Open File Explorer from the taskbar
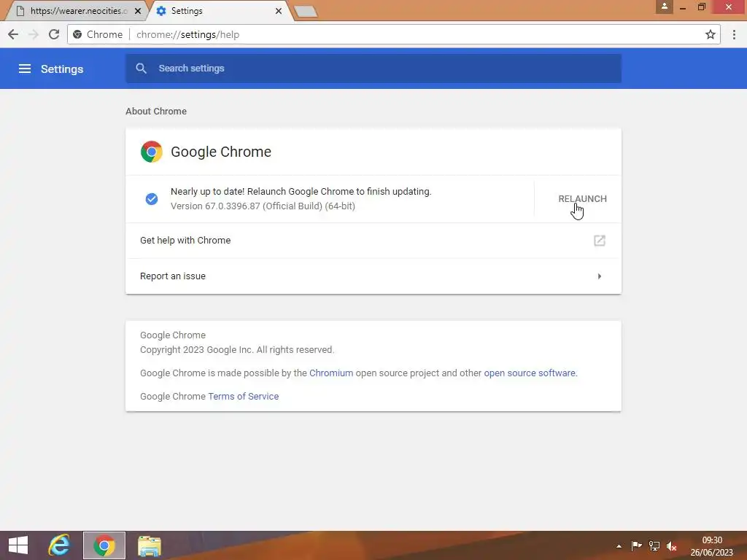This screenshot has width=747, height=560. [x=149, y=545]
